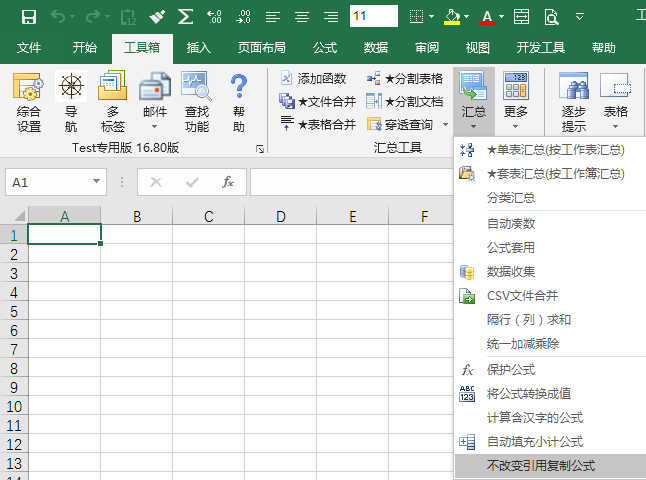Click the 添加函数 button
This screenshot has height=480, width=646.
[313, 78]
